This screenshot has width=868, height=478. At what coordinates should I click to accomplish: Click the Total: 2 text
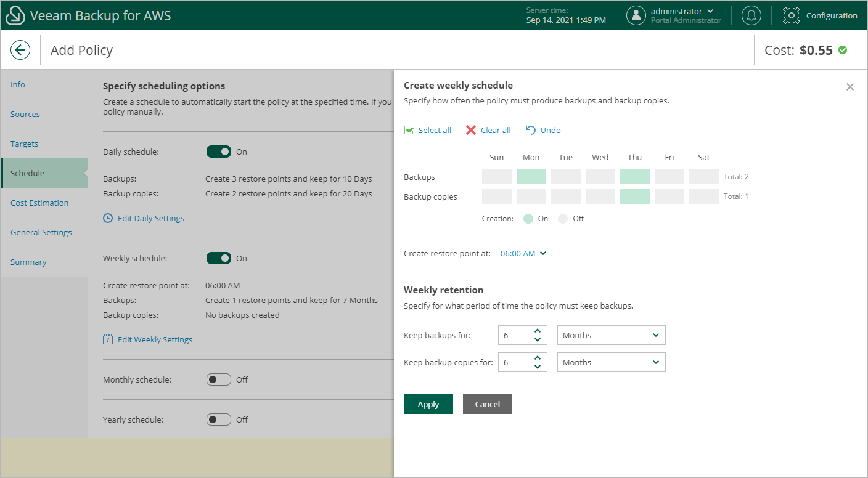coord(737,177)
